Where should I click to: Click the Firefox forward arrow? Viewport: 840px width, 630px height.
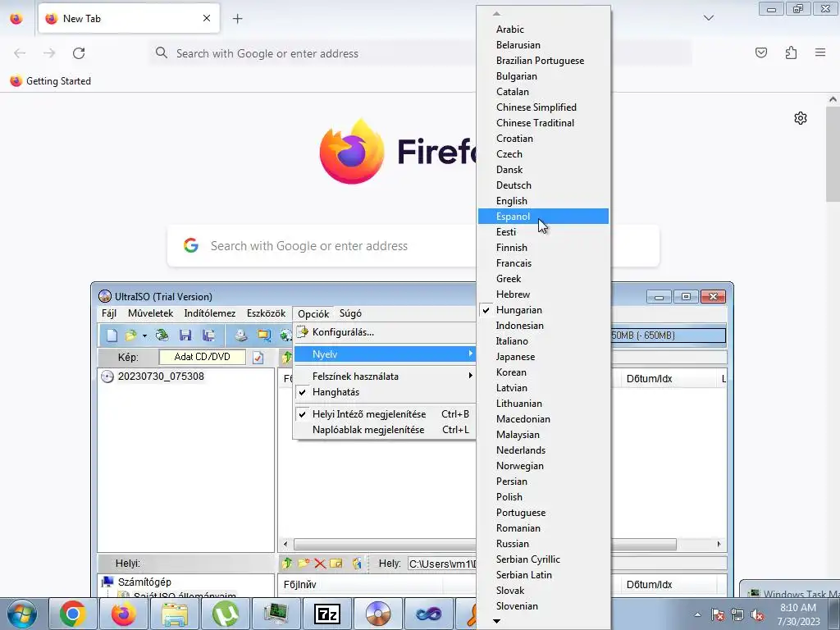49,53
